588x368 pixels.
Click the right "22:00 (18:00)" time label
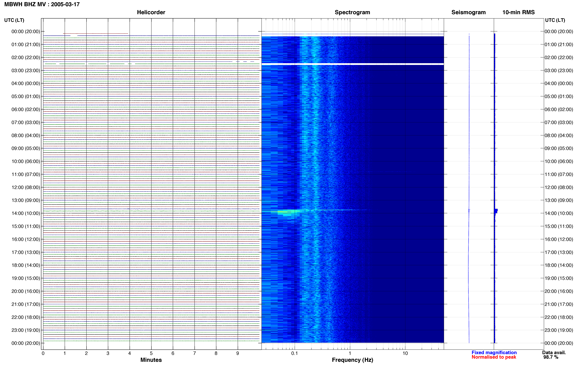coord(559,317)
